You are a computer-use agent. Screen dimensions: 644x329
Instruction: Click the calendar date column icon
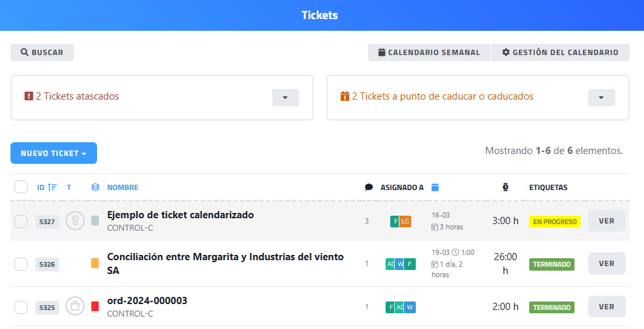435,187
